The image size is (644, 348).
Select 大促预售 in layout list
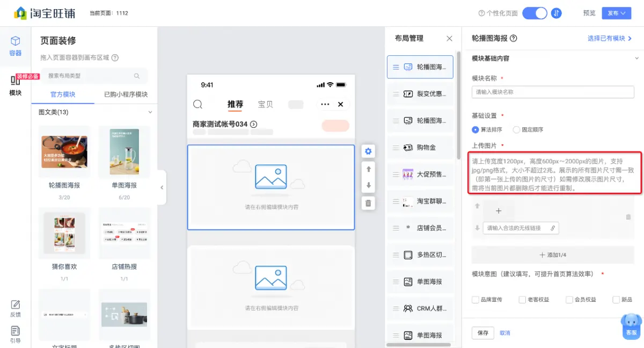point(420,174)
